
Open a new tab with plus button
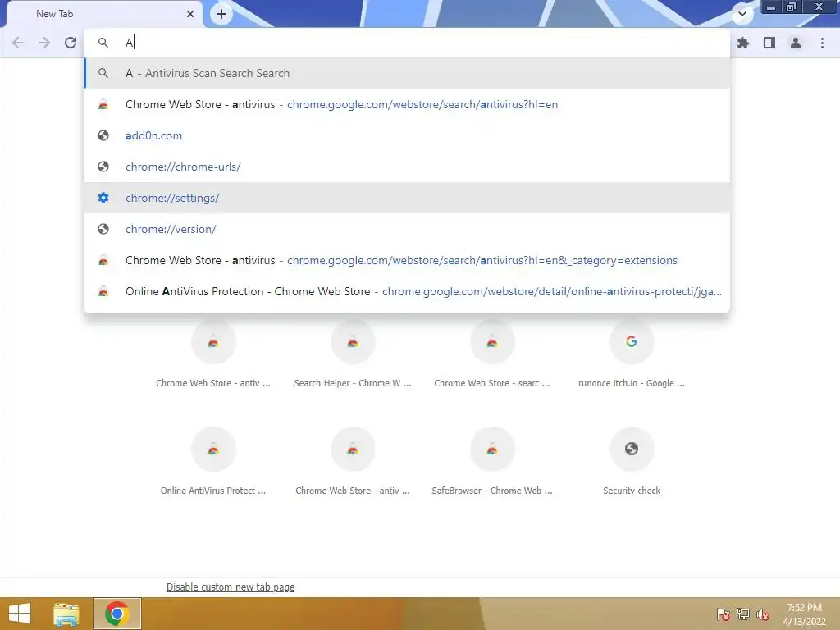[221, 14]
